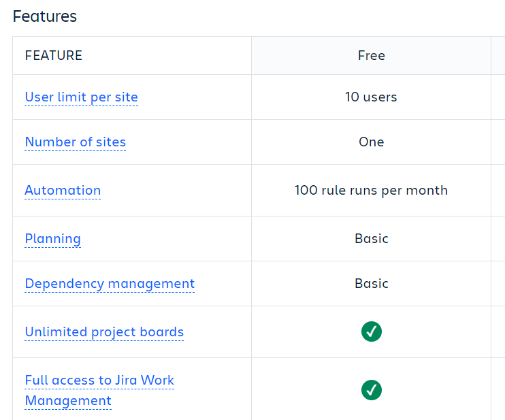Click the Free plan column header
Viewport: 505px width, 420px height.
[372, 56]
